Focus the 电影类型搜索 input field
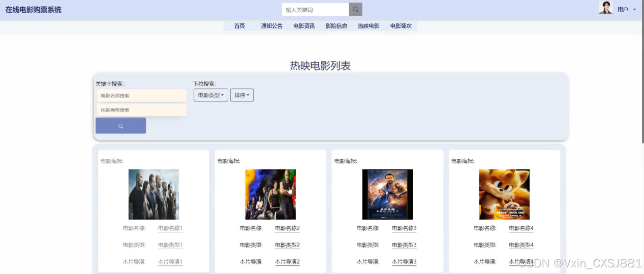Image resolution: width=644 pixels, height=274 pixels. pyautogui.click(x=142, y=110)
